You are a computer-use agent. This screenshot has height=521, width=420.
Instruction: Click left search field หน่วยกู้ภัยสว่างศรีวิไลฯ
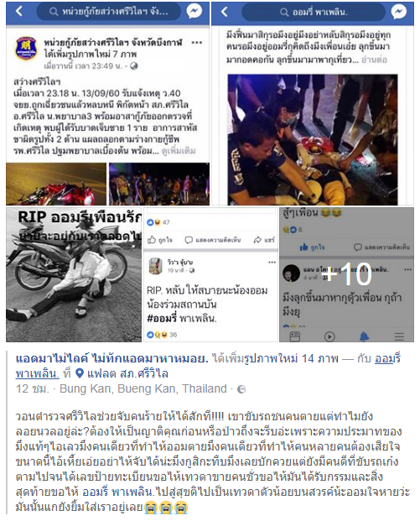(x=109, y=11)
